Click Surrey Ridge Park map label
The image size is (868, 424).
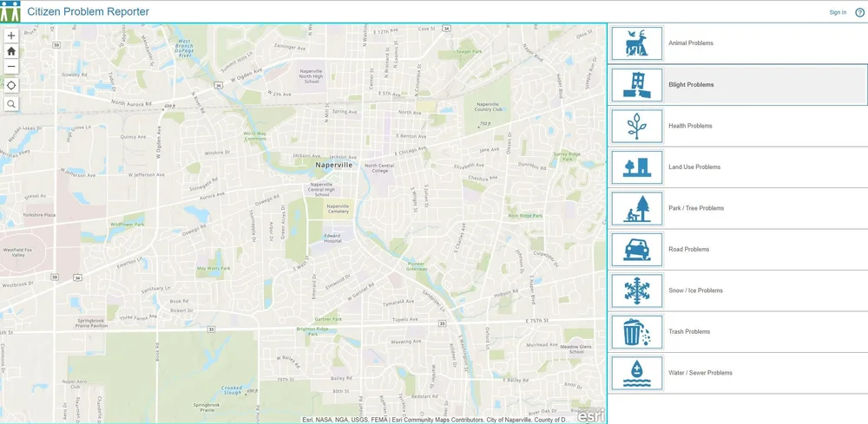[568, 157]
